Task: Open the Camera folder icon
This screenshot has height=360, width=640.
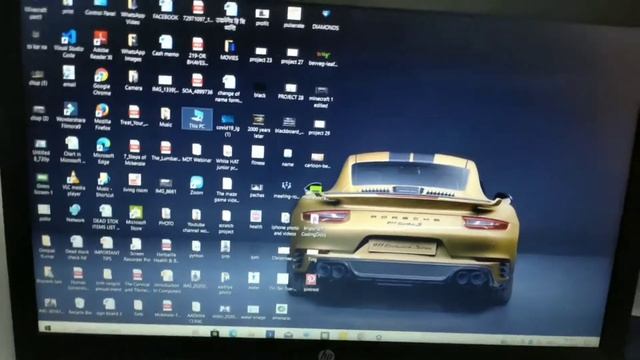Action: (x=133, y=80)
